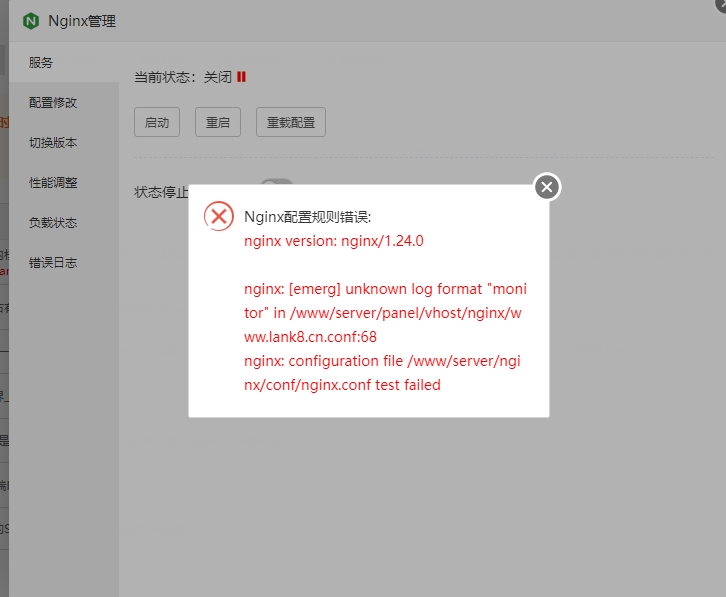Toggle the switch next to 状态停止
Viewport: 726px width, 597px height.
pyautogui.click(x=277, y=182)
